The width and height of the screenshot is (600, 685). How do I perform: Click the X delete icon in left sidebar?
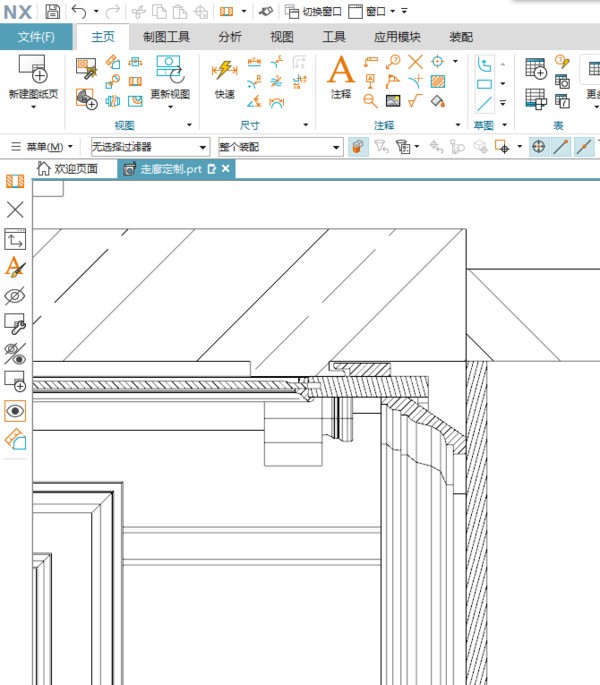15,209
